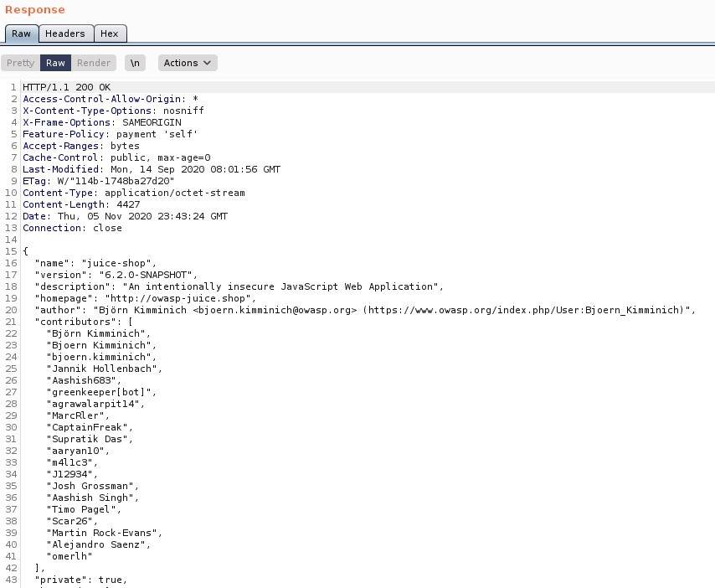
Task: Switch to the Hex tab
Action: pyautogui.click(x=110, y=34)
